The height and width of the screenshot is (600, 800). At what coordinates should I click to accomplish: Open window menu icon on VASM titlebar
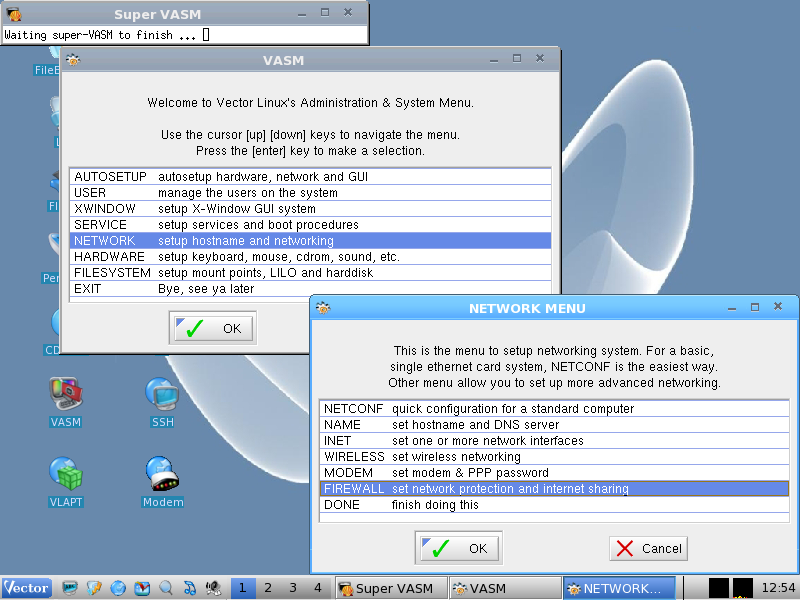73,60
